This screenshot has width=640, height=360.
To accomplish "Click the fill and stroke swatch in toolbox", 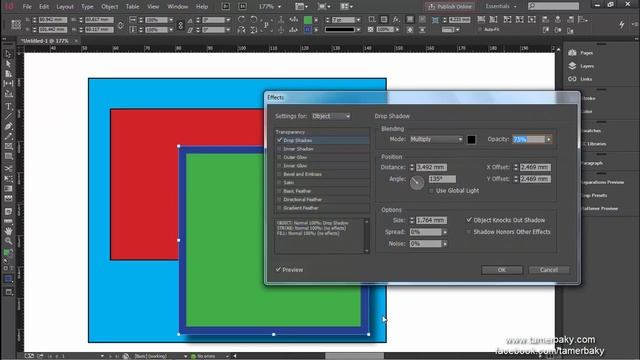I will (x=8, y=254).
